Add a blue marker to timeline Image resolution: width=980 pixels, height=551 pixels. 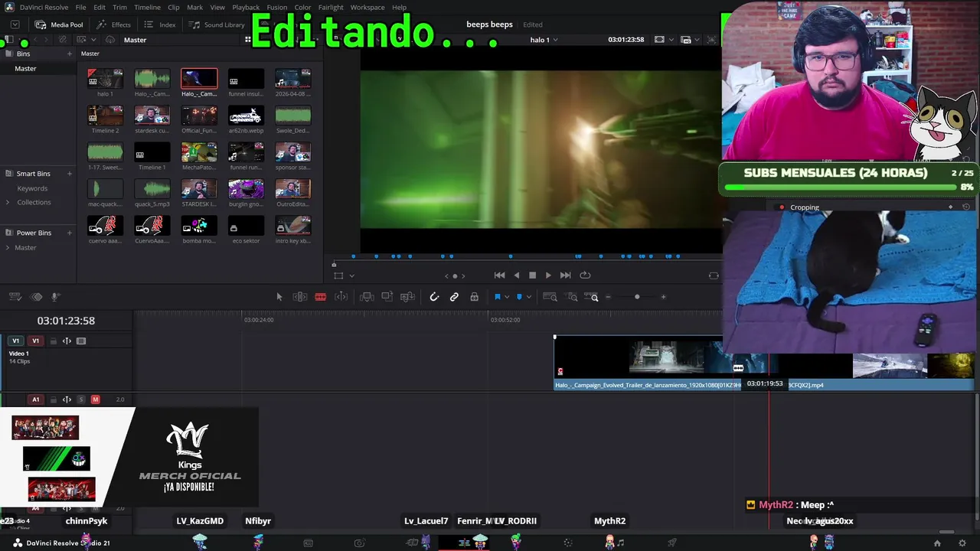coord(519,297)
